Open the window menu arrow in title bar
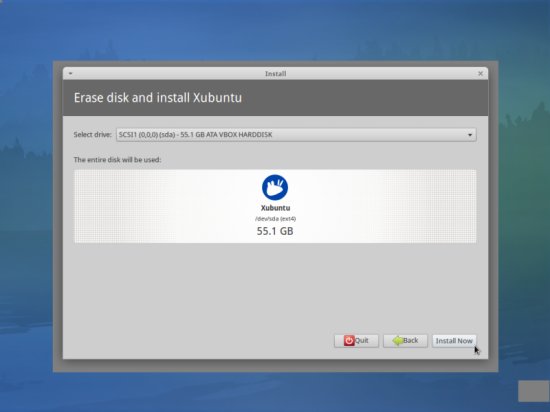 coord(71,74)
